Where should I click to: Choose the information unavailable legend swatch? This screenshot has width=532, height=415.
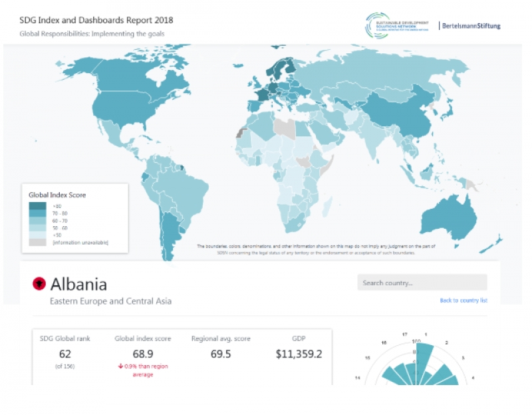click(37, 242)
